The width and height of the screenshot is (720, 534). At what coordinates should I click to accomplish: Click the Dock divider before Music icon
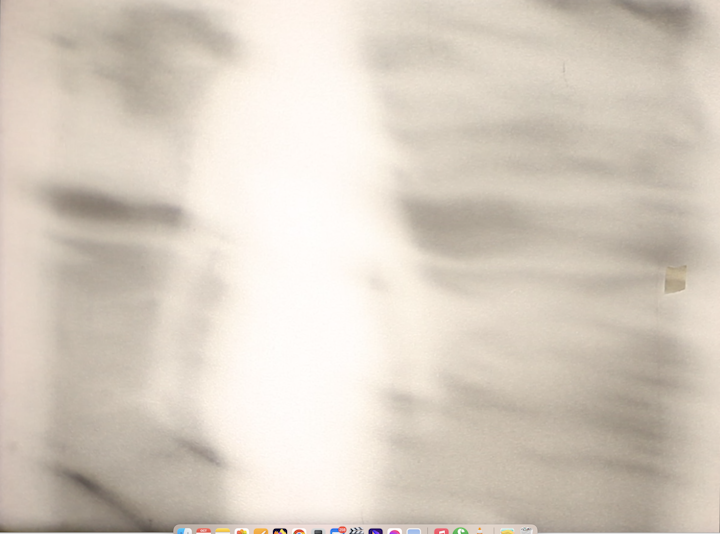(427, 531)
